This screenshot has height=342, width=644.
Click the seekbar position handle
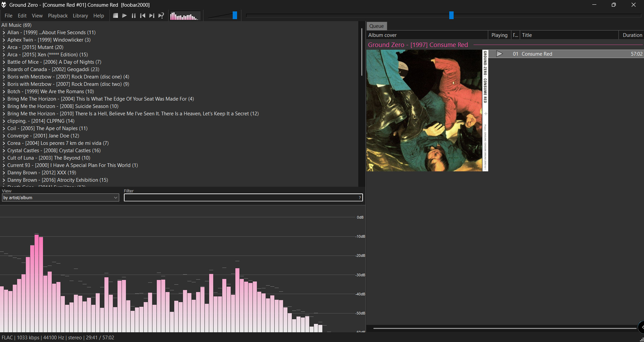point(451,15)
